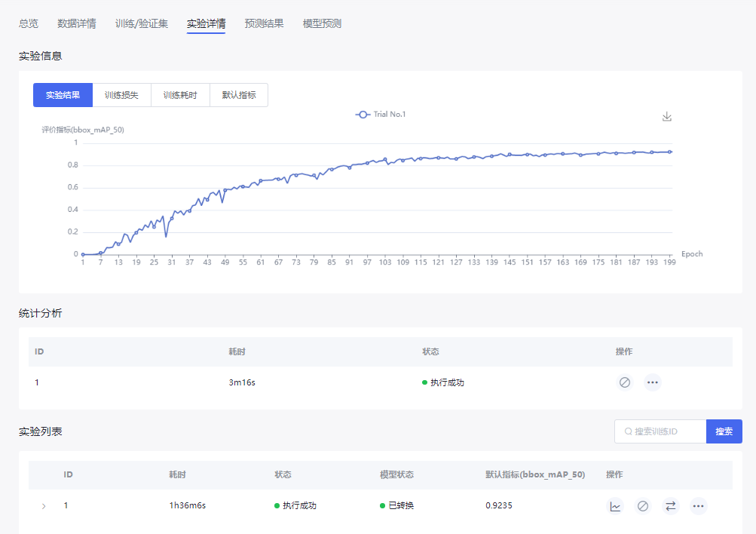Click 执行成功 status in 统计分析
This screenshot has width=756, height=534.
click(443, 382)
